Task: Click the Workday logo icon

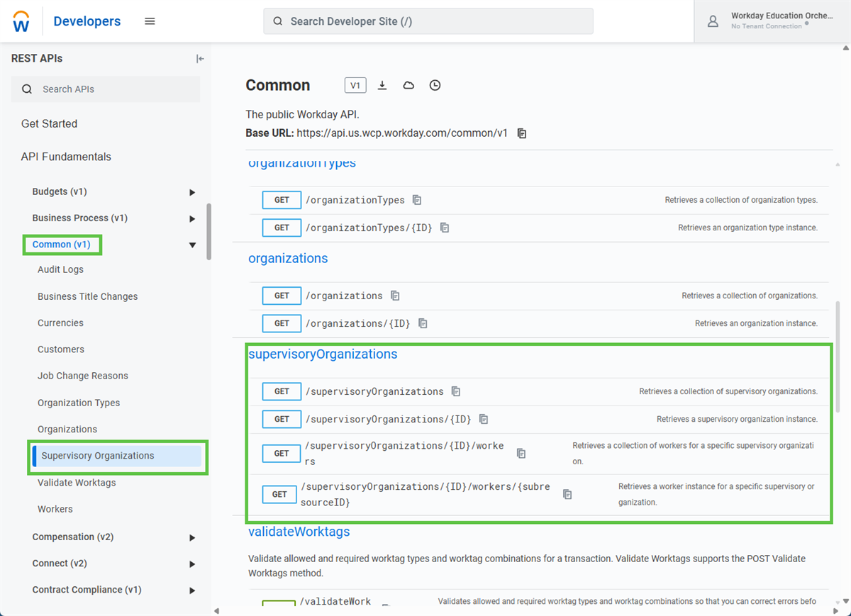Action: click(x=21, y=21)
